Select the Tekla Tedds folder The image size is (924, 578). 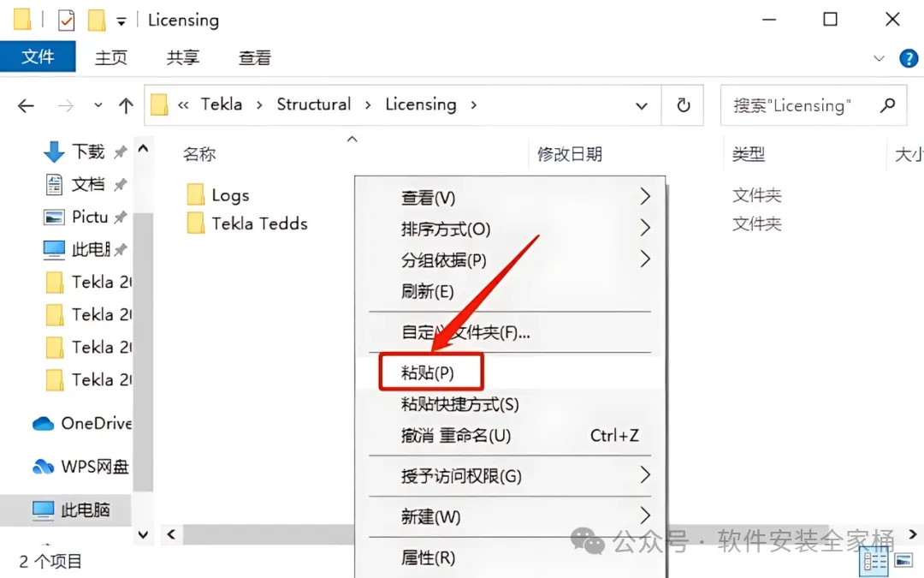point(247,223)
